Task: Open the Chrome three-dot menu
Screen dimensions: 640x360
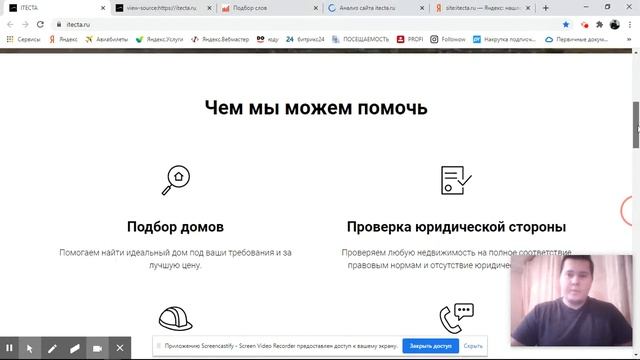Action: point(630,24)
